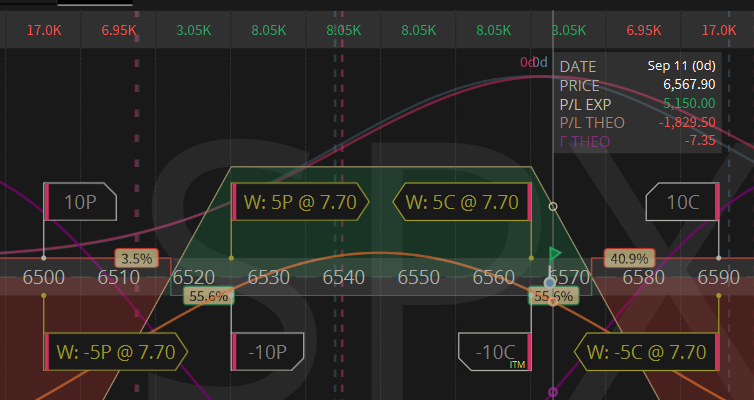This screenshot has width=754, height=400.
Task: Select the W: -5C @ 7.70 flag
Action: (647, 351)
